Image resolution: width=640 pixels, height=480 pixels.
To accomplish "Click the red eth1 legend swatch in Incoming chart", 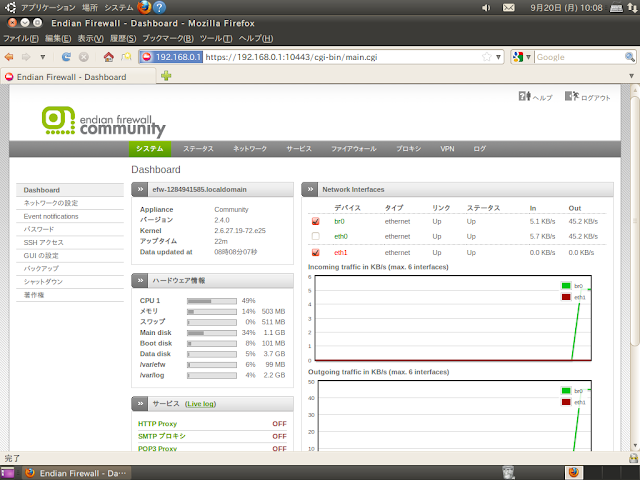I will (566, 297).
